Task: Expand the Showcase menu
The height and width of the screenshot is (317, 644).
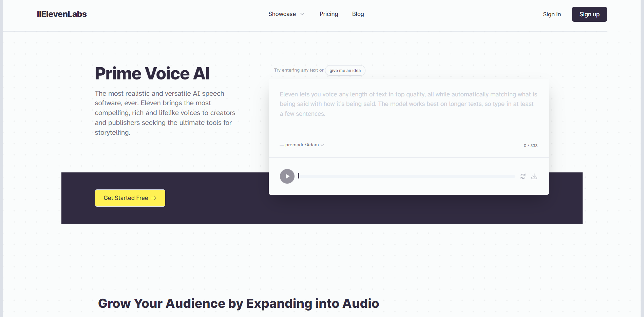Action: click(x=286, y=14)
